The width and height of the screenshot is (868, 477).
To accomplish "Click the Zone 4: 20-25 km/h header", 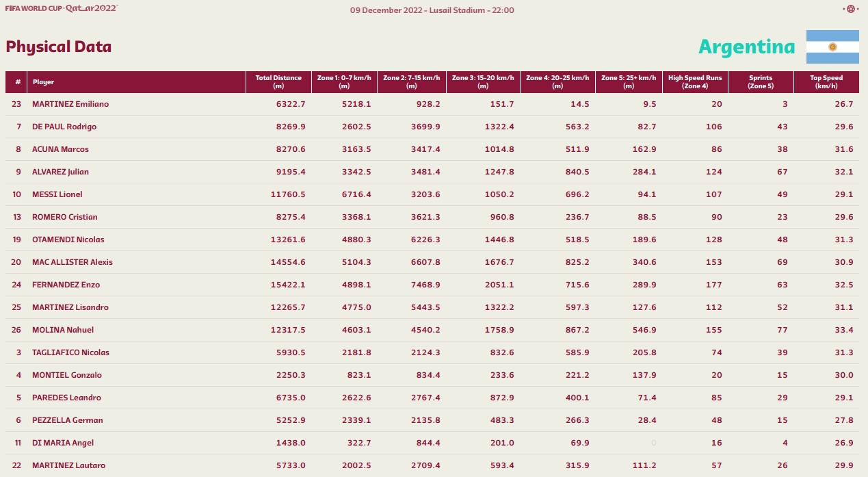I will coord(557,82).
